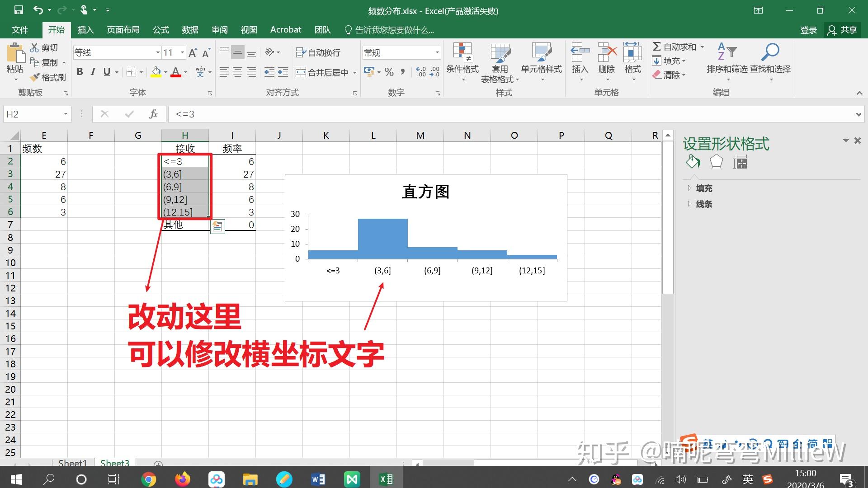Open the number format dropdown 常规
The width and height of the screenshot is (868, 488).
pyautogui.click(x=437, y=53)
